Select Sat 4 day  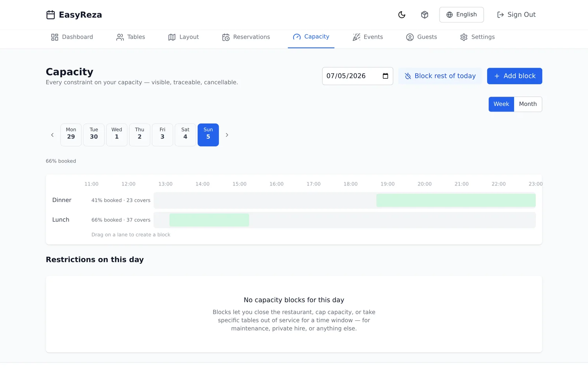coord(185,135)
